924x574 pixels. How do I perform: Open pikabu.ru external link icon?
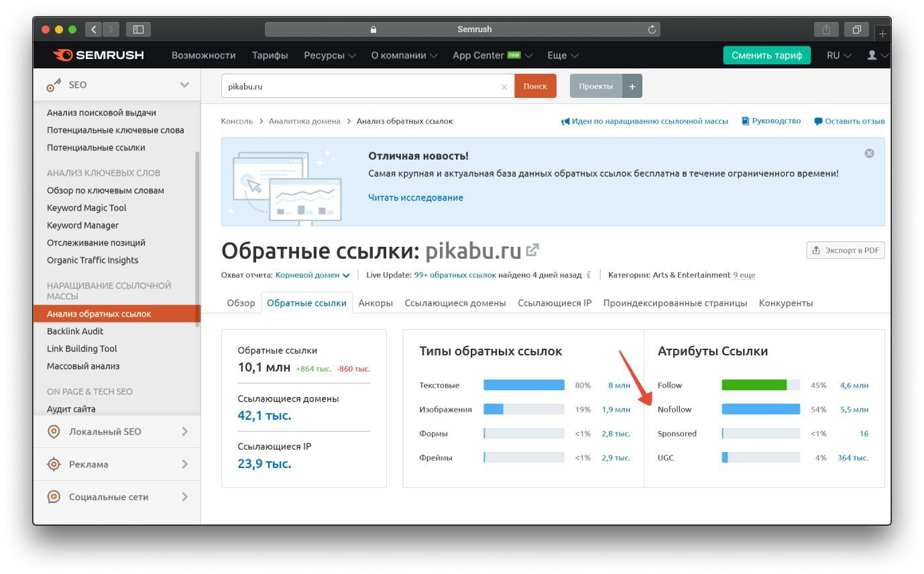point(532,250)
